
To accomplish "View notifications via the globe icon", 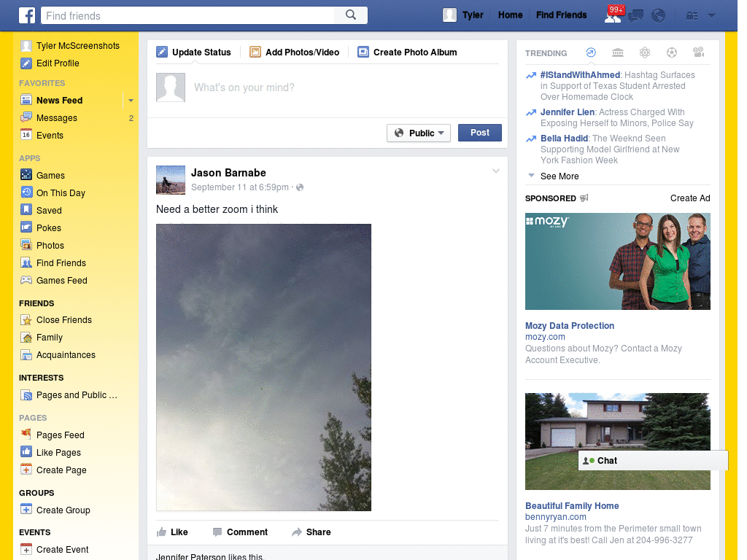I will (657, 15).
